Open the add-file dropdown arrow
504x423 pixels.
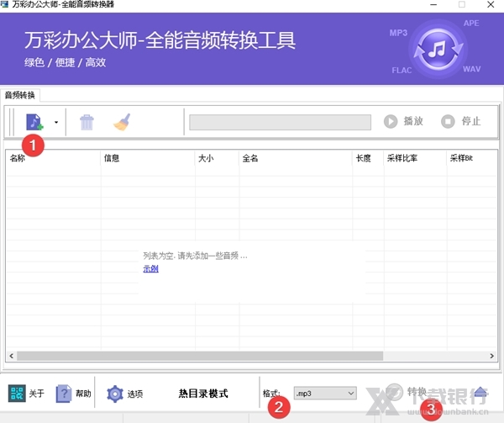point(56,122)
